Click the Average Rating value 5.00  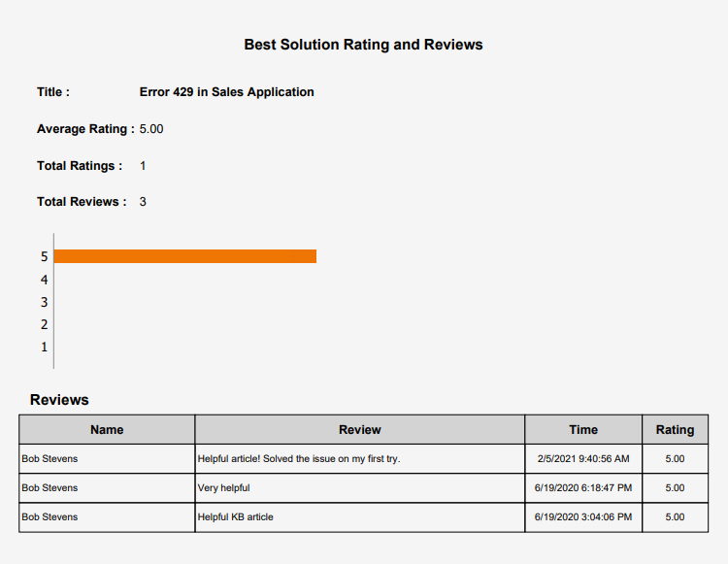tap(151, 129)
